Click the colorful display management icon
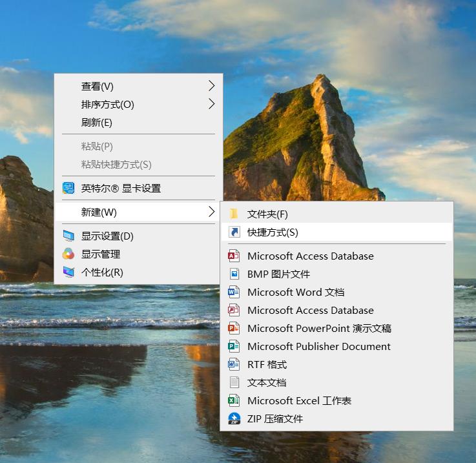Viewport: 476px width, 463px height. click(68, 254)
